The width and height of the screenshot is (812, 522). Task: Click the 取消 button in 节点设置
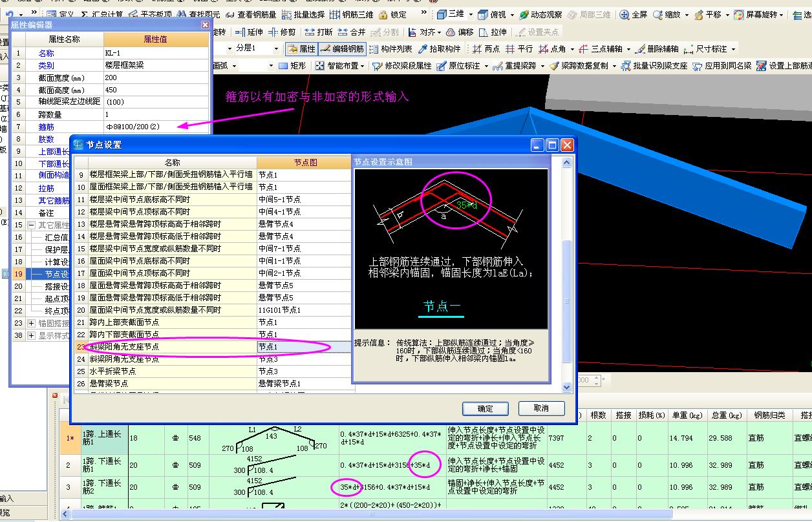[542, 408]
